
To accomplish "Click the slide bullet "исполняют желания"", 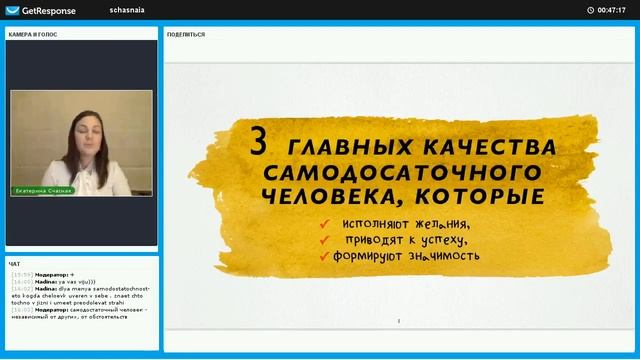I will pos(406,224).
